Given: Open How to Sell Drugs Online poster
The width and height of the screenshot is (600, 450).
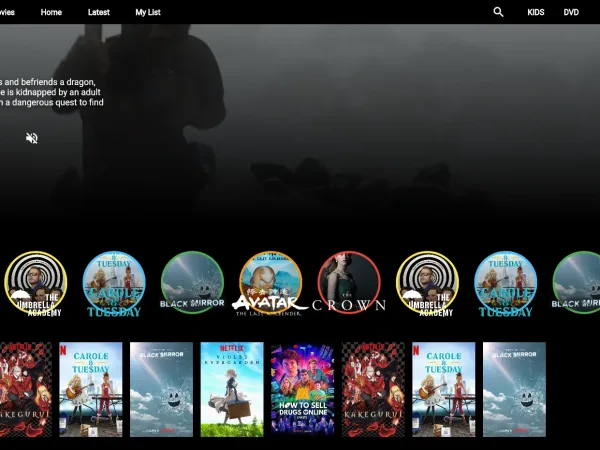Looking at the screenshot, I should pyautogui.click(x=303, y=390).
